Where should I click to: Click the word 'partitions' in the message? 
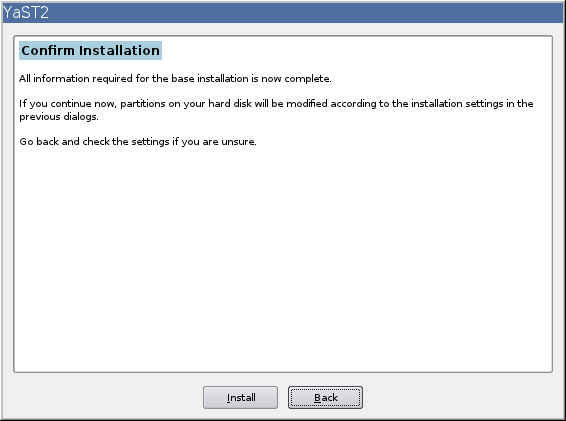(143, 104)
